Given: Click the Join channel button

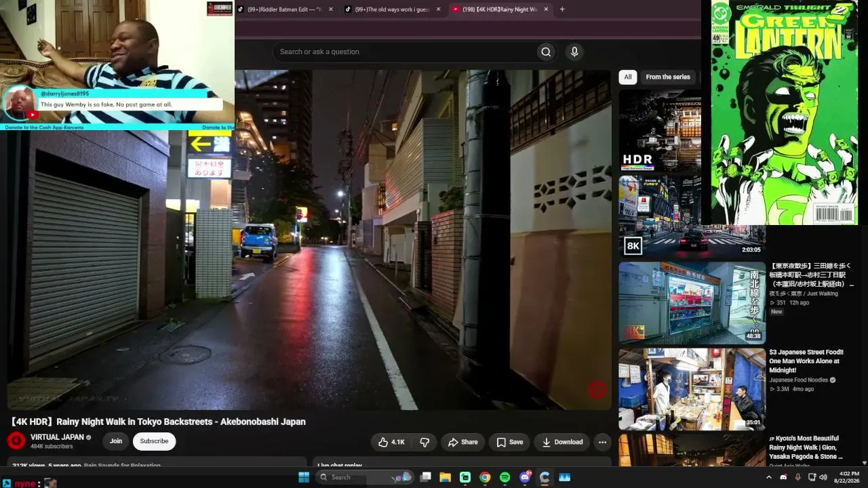Looking at the screenshot, I should click(116, 441).
